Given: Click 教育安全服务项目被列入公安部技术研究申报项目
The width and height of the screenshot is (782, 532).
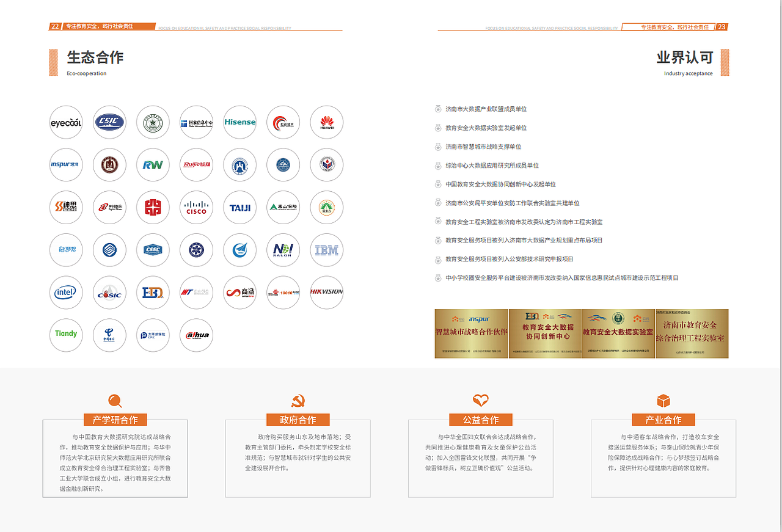Looking at the screenshot, I should pos(510,259).
